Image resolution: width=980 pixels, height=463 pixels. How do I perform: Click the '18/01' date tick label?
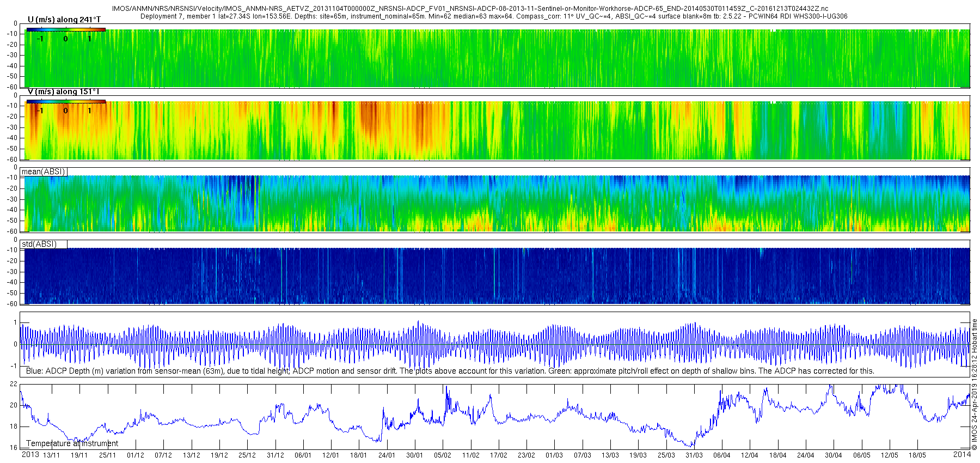click(x=359, y=455)
